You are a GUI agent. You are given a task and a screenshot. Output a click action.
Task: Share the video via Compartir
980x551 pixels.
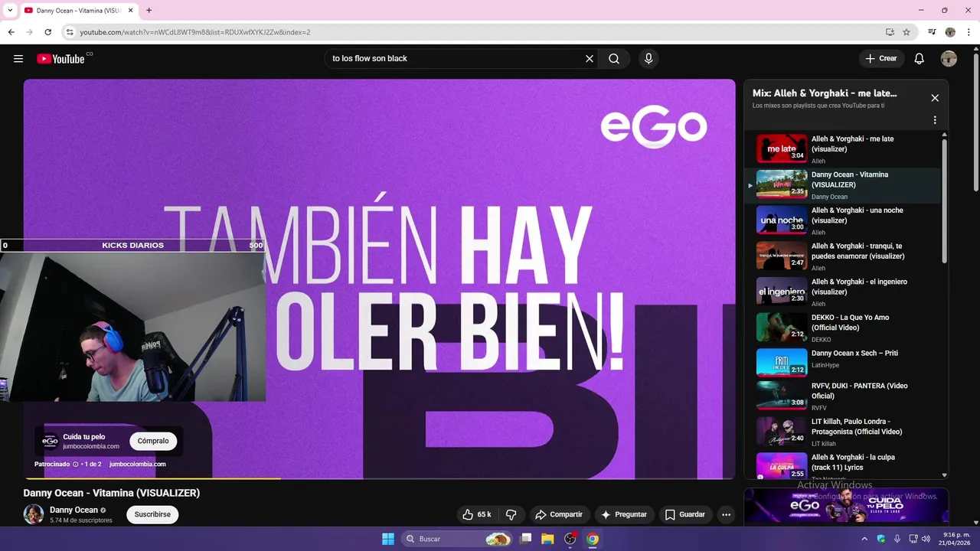[559, 514]
